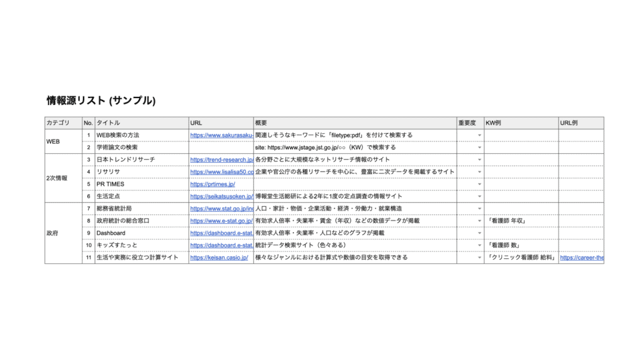Click the title cell Dashboard
This screenshot has height=362, width=644.
point(142,233)
